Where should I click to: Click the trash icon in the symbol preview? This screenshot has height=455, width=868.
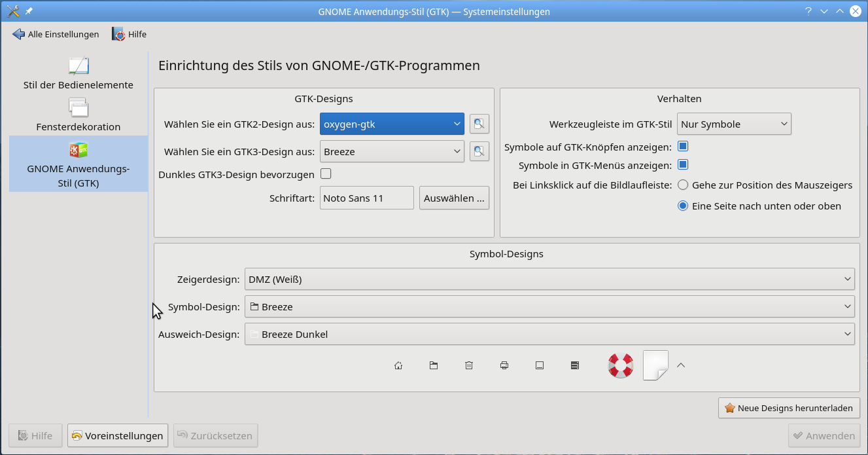[x=469, y=365]
